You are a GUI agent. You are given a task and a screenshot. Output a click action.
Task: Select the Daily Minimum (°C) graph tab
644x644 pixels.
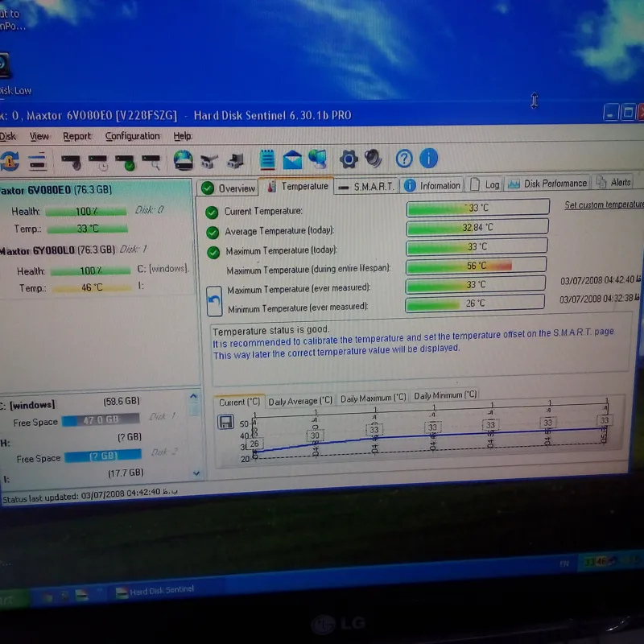point(445,395)
